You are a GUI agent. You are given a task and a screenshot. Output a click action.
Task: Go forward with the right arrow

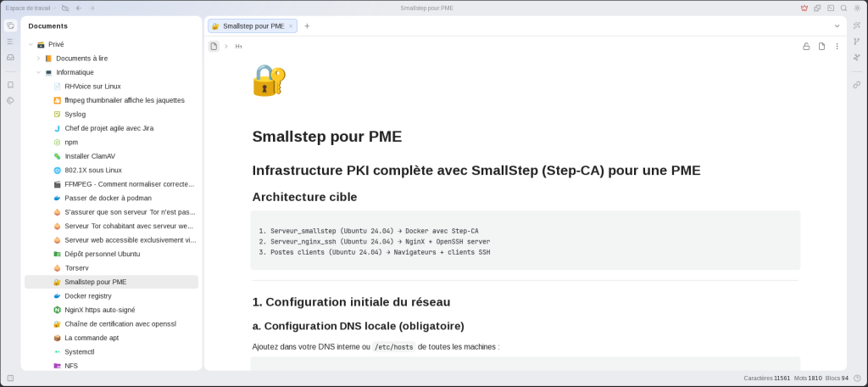(x=92, y=8)
